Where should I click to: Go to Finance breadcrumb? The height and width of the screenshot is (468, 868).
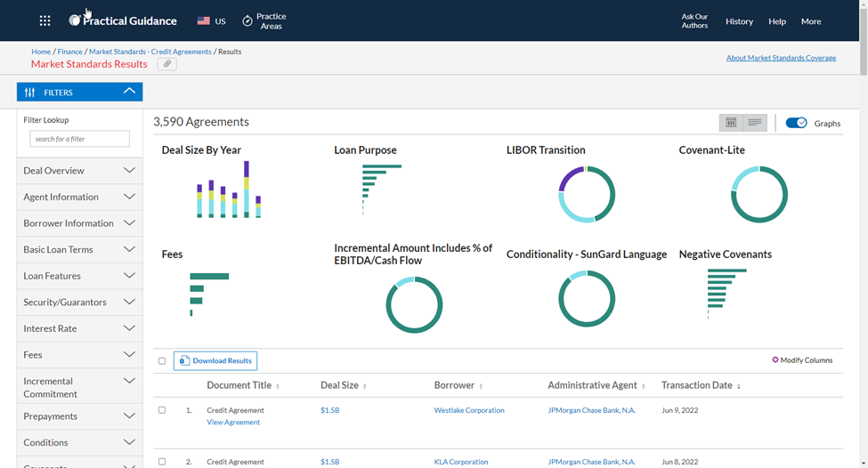(x=69, y=52)
